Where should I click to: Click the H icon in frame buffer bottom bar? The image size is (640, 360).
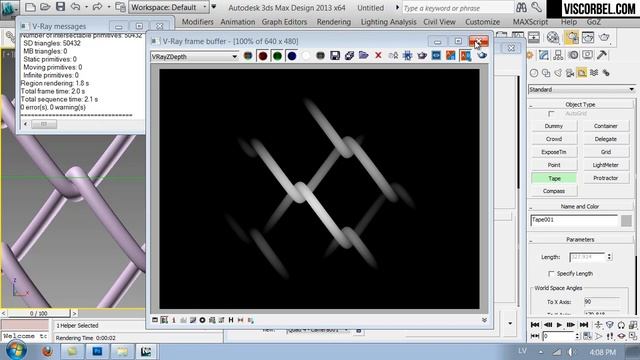(x=231, y=320)
